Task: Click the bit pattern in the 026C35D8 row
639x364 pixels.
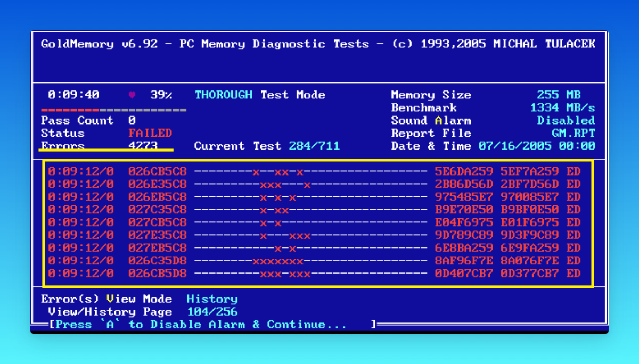Action: point(311,261)
